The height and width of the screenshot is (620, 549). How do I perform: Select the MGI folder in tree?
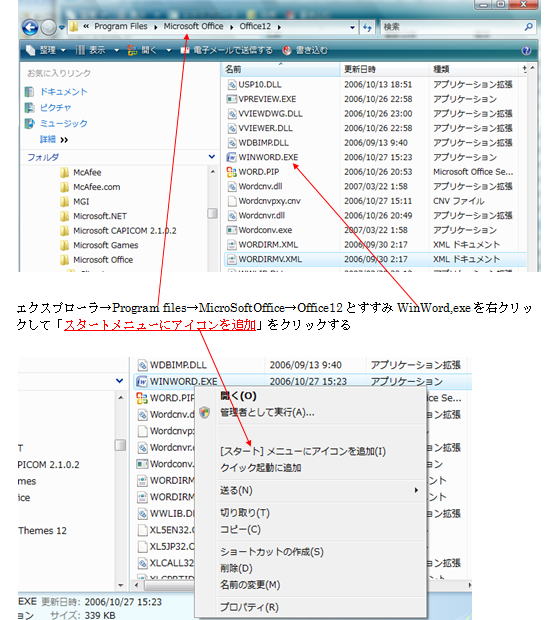81,202
